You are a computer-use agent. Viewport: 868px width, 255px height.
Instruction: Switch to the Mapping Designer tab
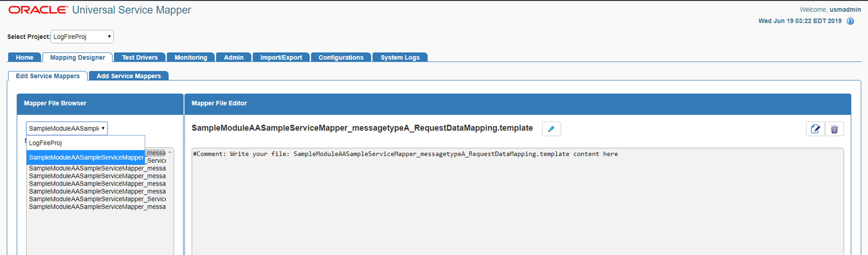pyautogui.click(x=77, y=57)
